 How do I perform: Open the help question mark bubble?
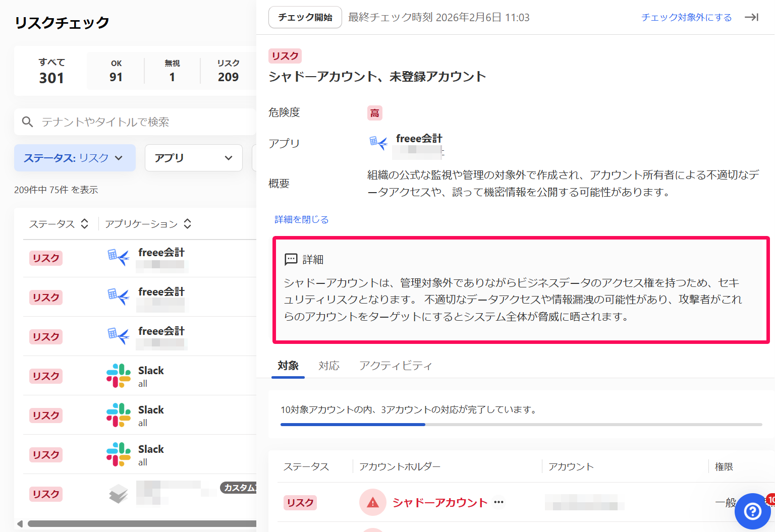(752, 511)
